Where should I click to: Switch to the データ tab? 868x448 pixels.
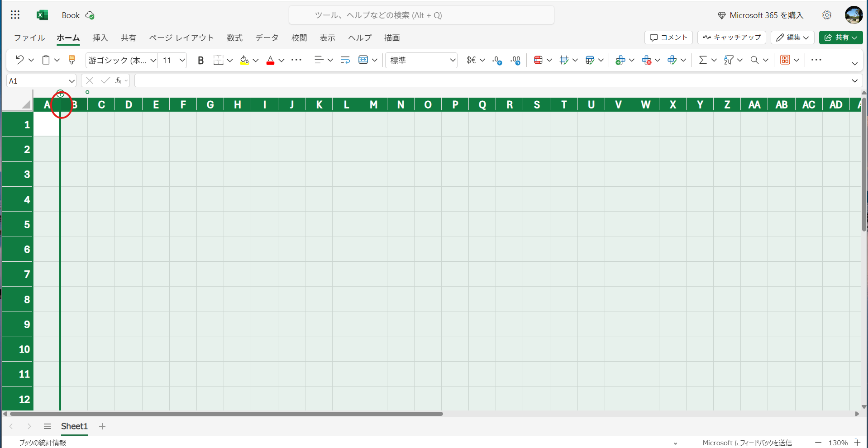click(267, 38)
